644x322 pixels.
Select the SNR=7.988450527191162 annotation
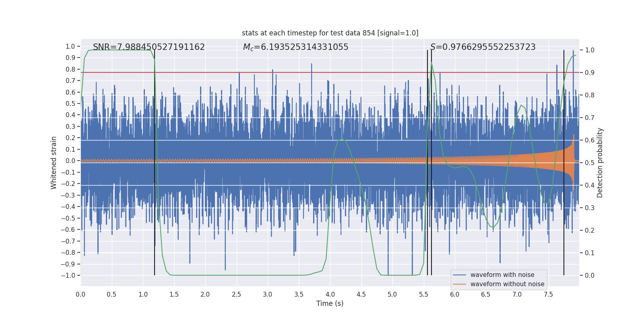(149, 47)
